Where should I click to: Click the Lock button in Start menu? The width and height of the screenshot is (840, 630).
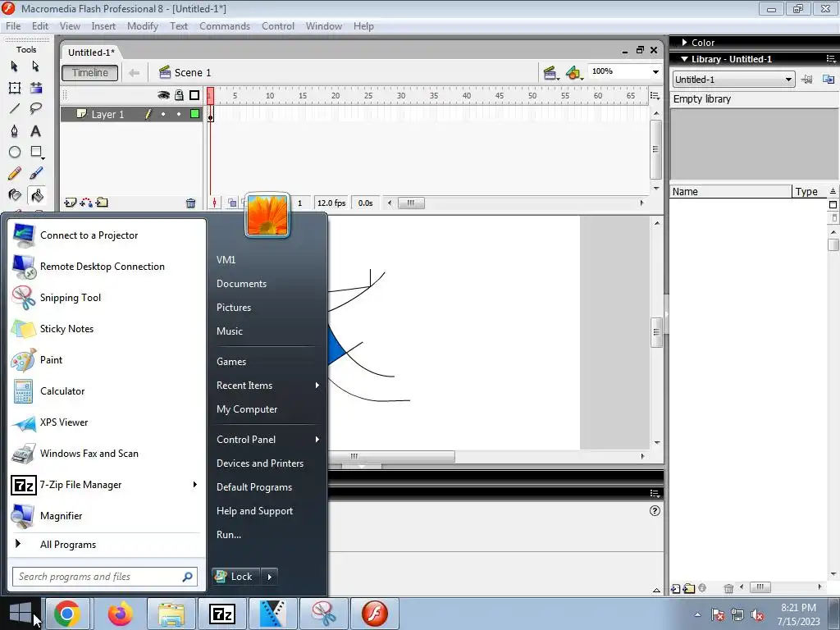click(236, 577)
